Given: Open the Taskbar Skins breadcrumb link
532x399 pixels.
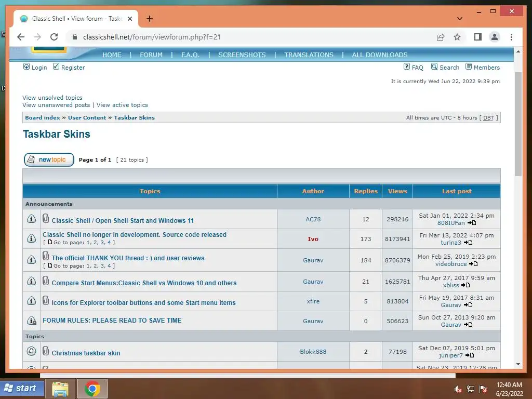Looking at the screenshot, I should point(135,118).
